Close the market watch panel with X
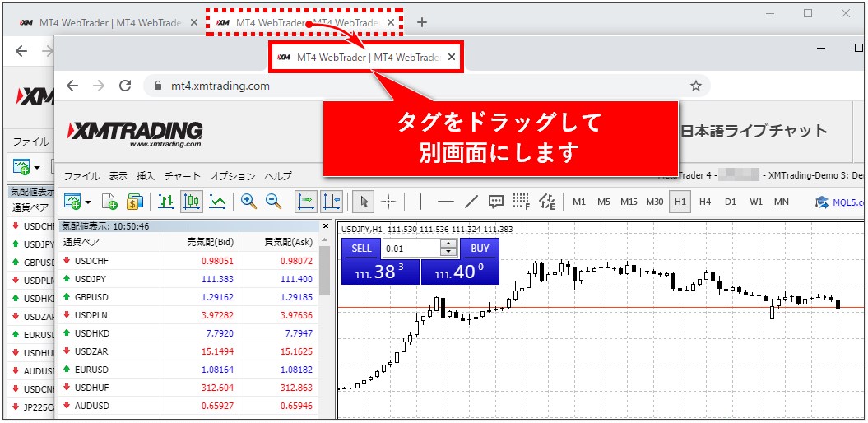 [325, 226]
